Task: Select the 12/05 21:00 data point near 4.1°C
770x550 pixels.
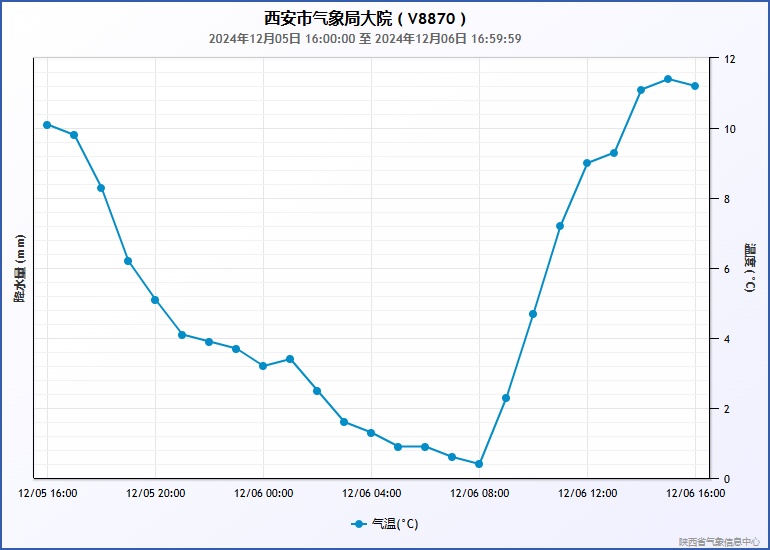Action: click(182, 334)
